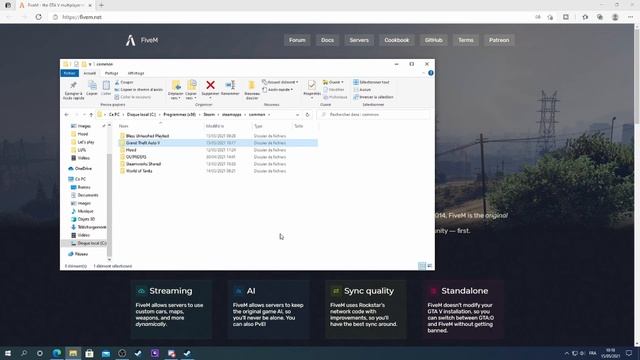
Task: Open the Windows Start menu
Action: pos(8,353)
